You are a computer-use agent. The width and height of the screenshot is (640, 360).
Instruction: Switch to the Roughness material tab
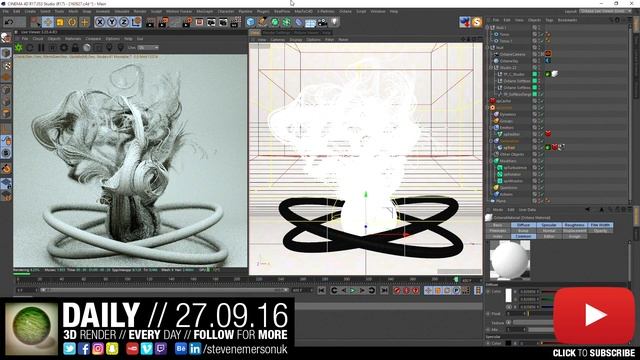[x=574, y=225]
